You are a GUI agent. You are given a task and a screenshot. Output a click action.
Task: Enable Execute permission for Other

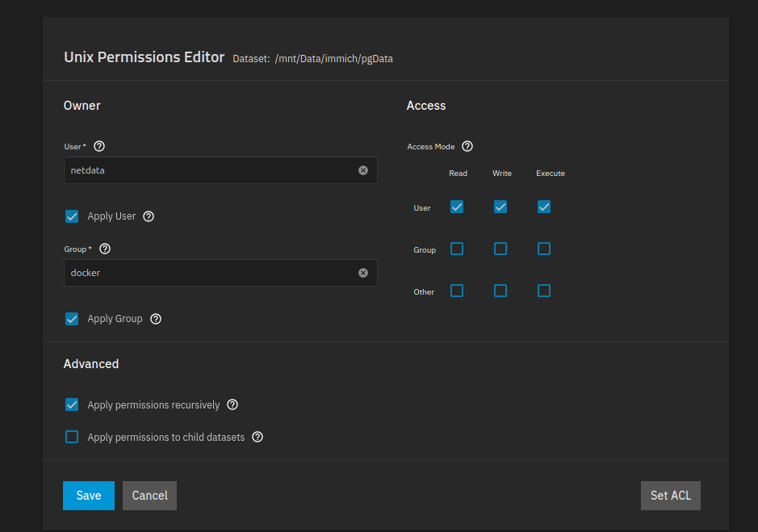coord(544,291)
